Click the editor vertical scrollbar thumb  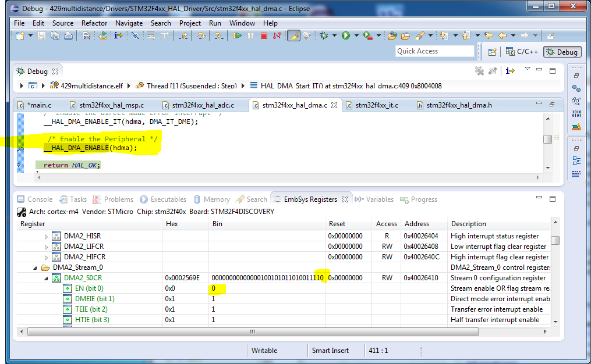(548, 139)
